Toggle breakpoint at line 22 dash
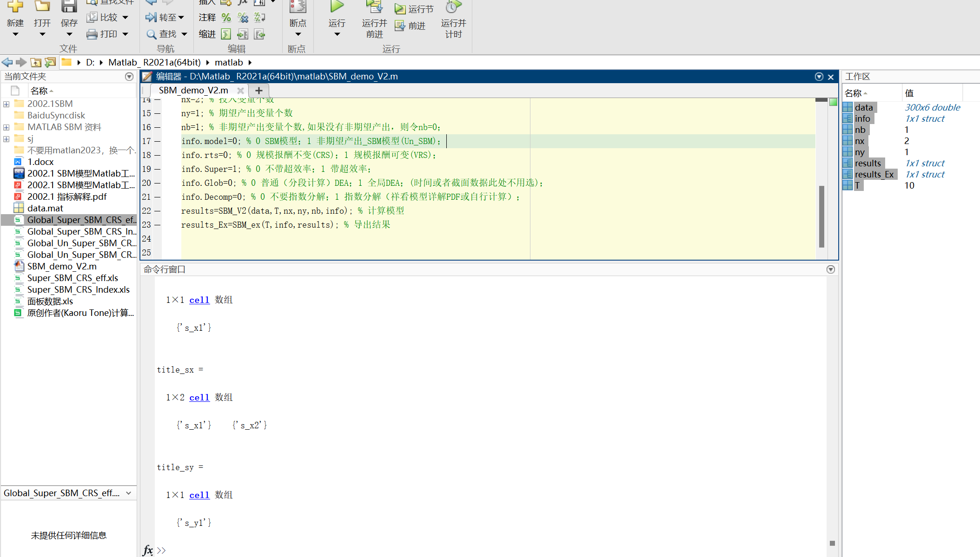980x557 pixels. click(x=158, y=211)
